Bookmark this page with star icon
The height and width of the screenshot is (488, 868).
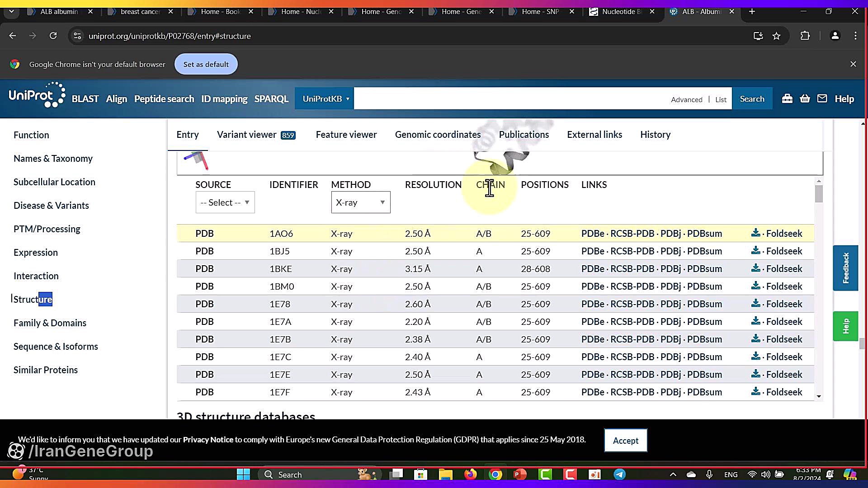click(776, 36)
